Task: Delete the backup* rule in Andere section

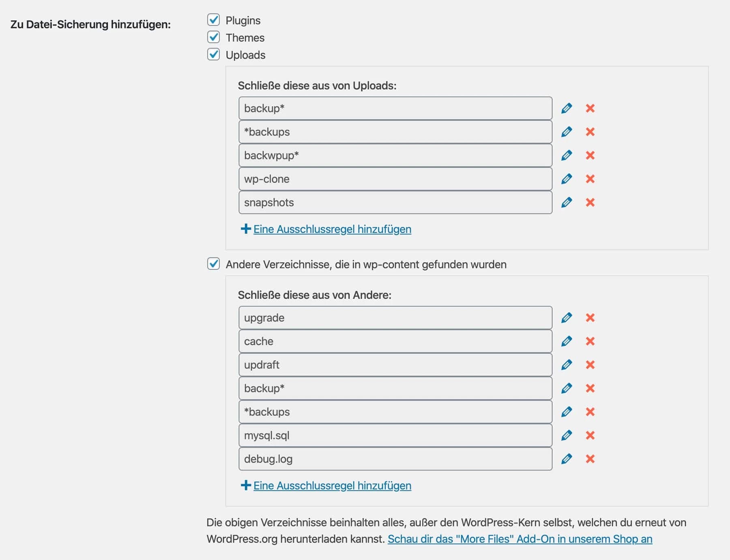Action: 590,388
